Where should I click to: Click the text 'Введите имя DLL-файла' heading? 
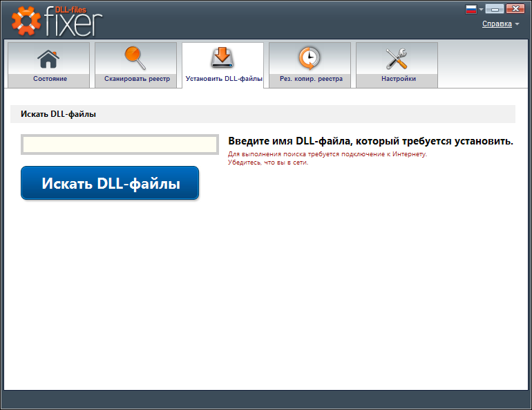[290, 141]
